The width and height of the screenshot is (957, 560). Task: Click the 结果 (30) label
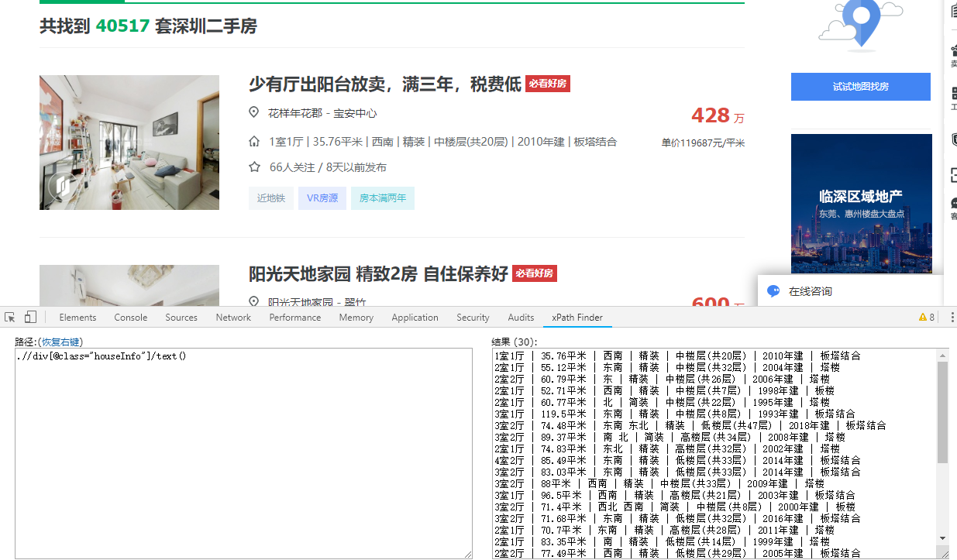[x=515, y=342]
